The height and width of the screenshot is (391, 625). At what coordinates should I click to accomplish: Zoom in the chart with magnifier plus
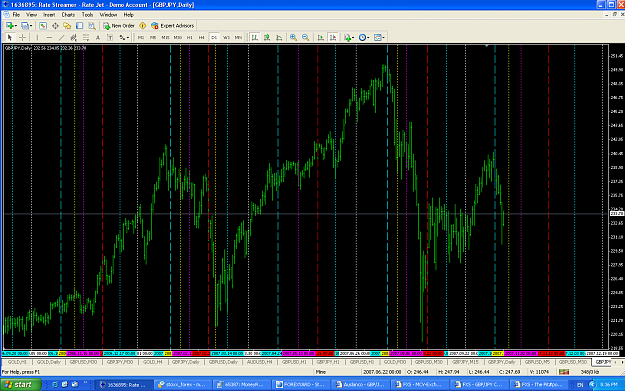293,37
